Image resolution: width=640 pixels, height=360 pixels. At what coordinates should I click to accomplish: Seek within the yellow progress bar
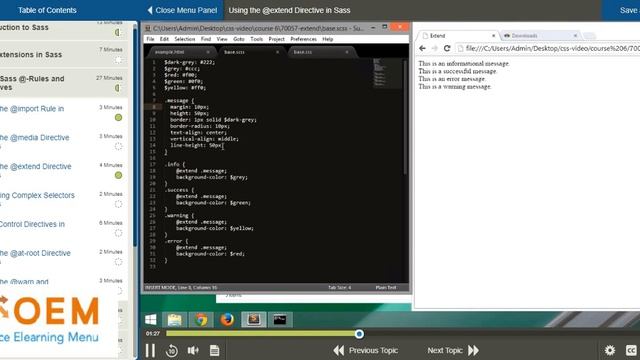point(261,334)
